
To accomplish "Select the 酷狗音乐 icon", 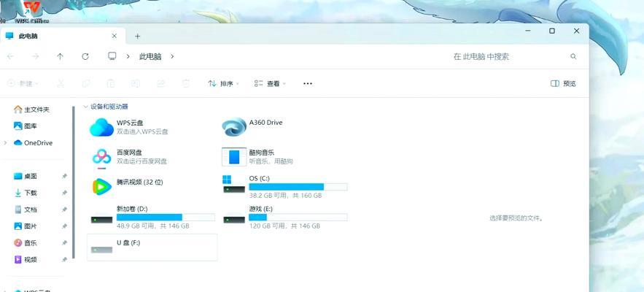I will 234,157.
